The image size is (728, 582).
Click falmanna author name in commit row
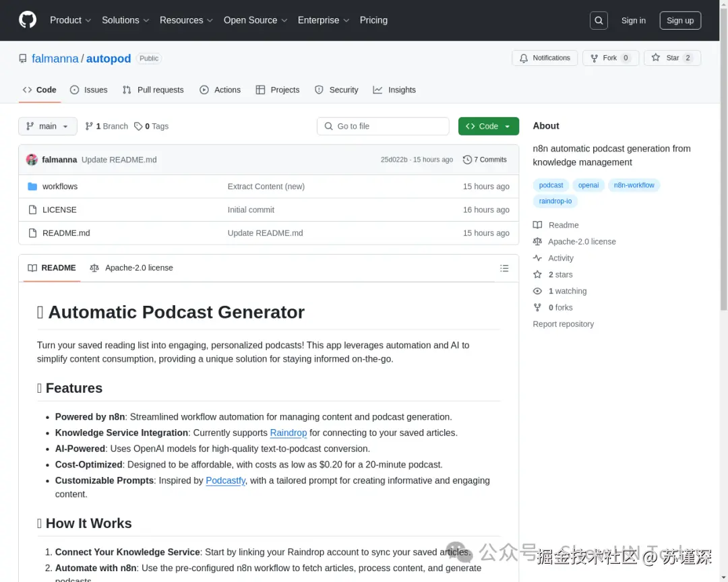coord(59,160)
